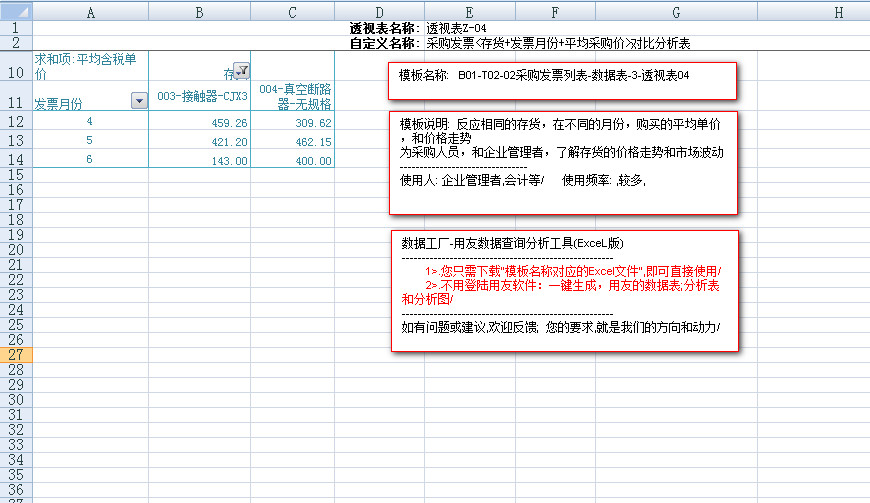Click the 数据工厂 info text box
This screenshot has height=503, width=870.
pyautogui.click(x=564, y=290)
